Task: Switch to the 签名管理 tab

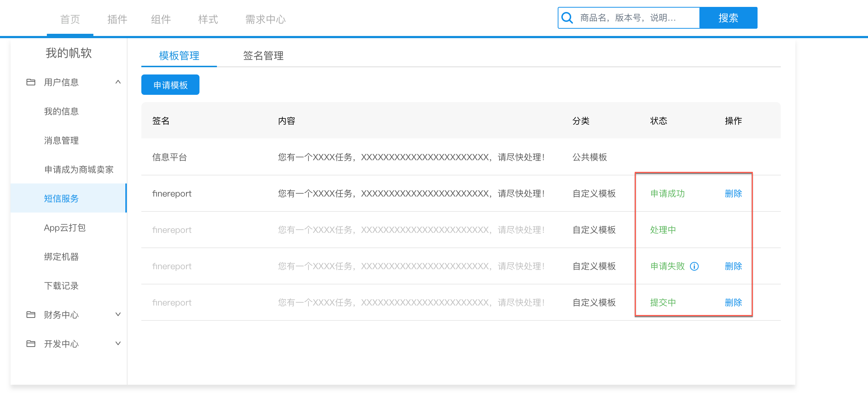Action: point(263,56)
